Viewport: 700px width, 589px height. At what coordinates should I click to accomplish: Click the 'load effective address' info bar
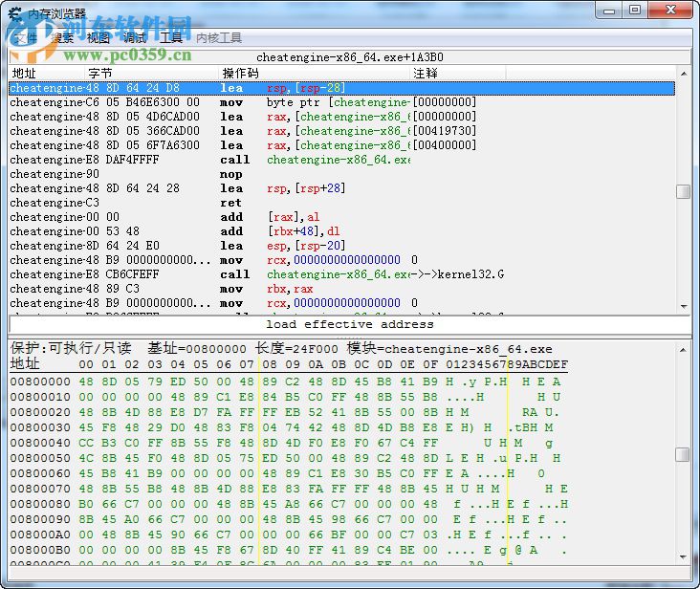tap(350, 324)
